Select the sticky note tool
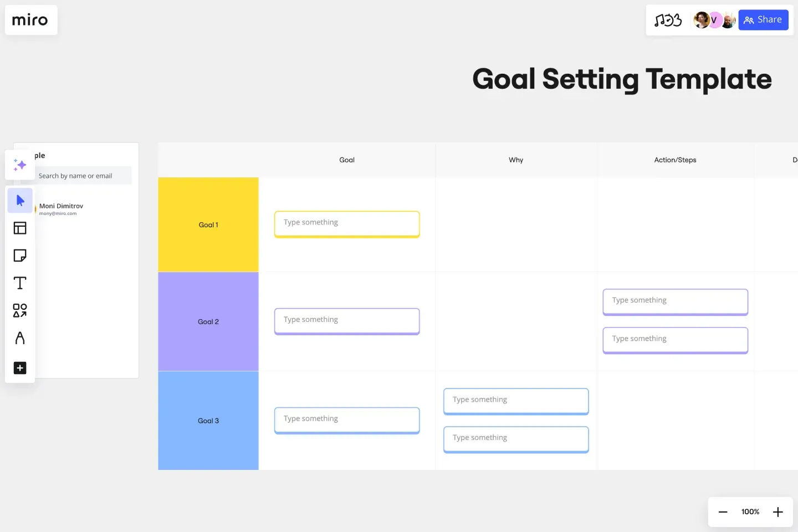The image size is (798, 532). (20, 255)
